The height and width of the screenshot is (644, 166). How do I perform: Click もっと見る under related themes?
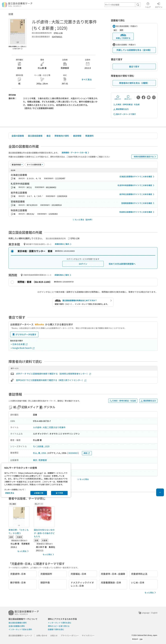pyautogui.click(x=150, y=593)
